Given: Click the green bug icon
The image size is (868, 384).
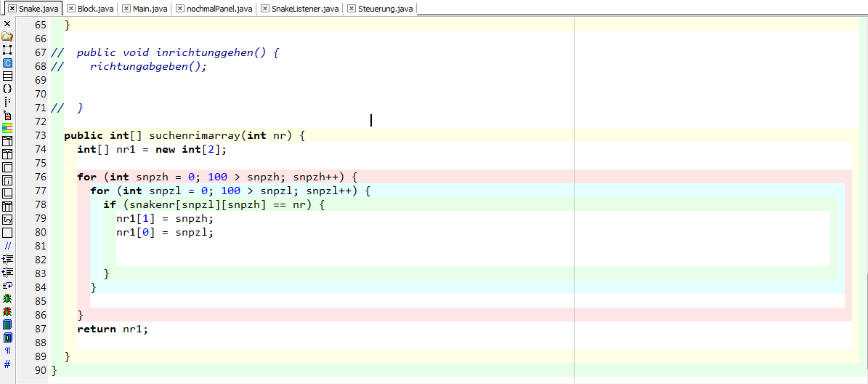Looking at the screenshot, I should 7,298.
